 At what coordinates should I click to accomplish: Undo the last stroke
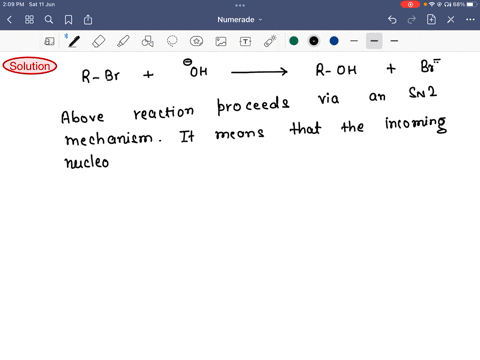point(392,20)
